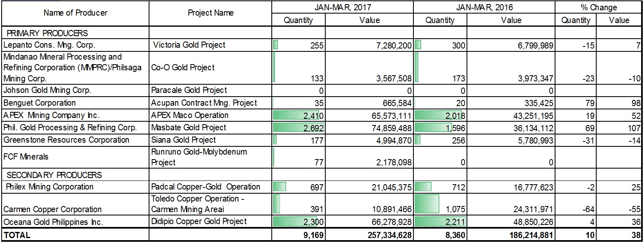Select the "Project Name" column header
The image size is (644, 243).
coord(210,13)
